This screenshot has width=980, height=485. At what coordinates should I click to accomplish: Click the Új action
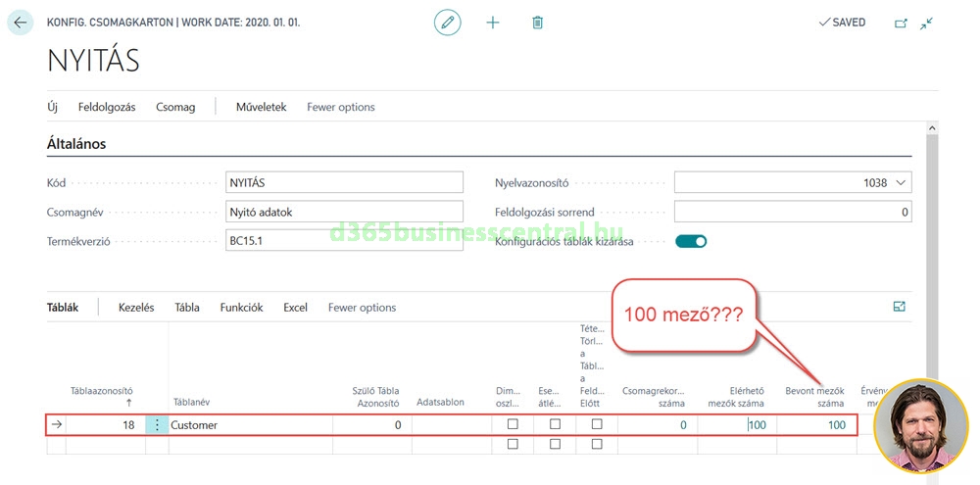point(53,107)
